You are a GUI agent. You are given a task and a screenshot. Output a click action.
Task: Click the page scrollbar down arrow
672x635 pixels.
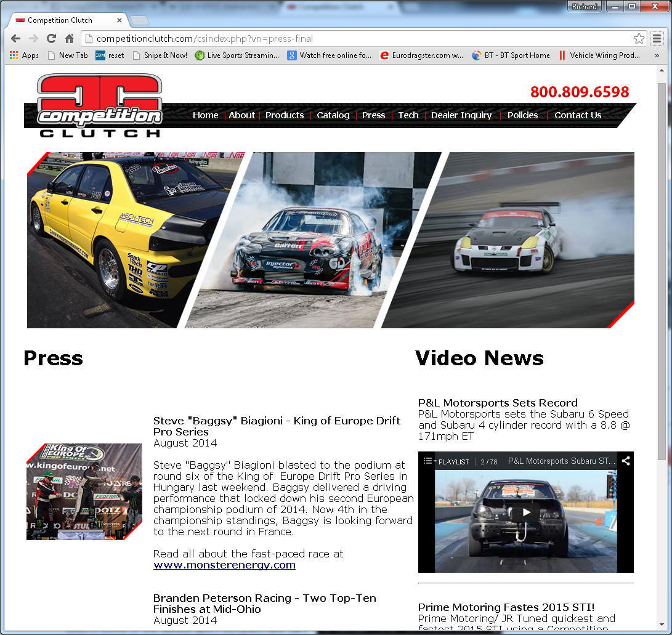pyautogui.click(x=662, y=625)
